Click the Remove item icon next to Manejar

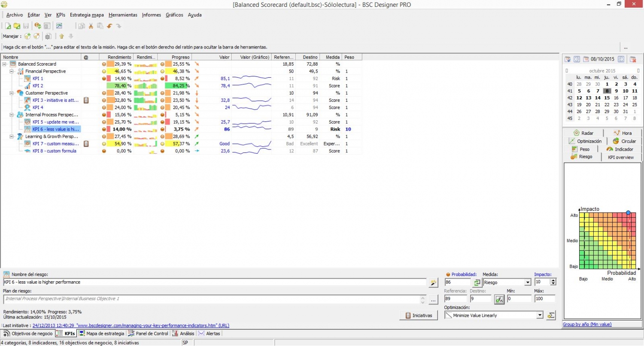[36, 36]
